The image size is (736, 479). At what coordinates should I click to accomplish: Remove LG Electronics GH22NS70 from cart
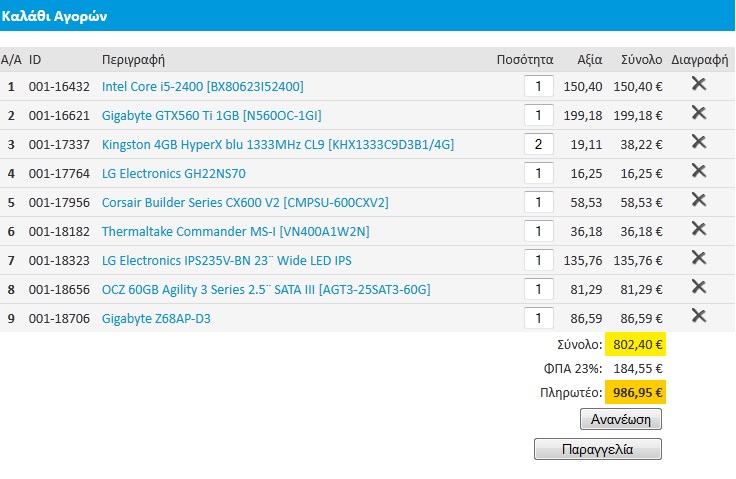698,171
